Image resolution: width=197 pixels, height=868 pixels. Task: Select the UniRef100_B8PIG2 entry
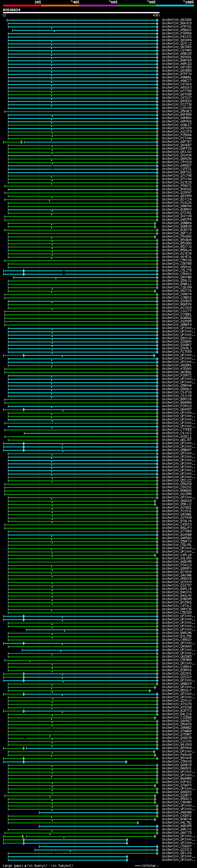[x=177, y=172]
